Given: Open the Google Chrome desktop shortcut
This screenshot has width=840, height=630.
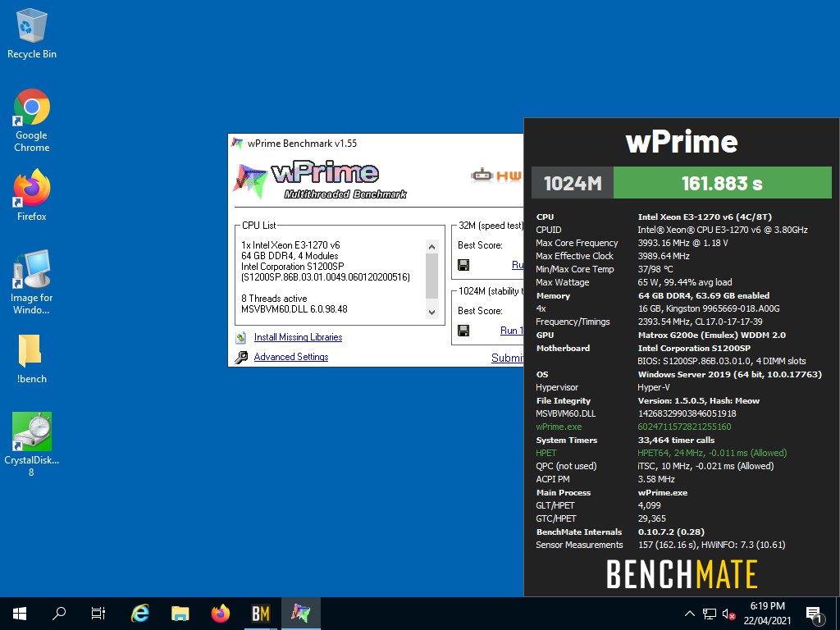Looking at the screenshot, I should (32, 121).
